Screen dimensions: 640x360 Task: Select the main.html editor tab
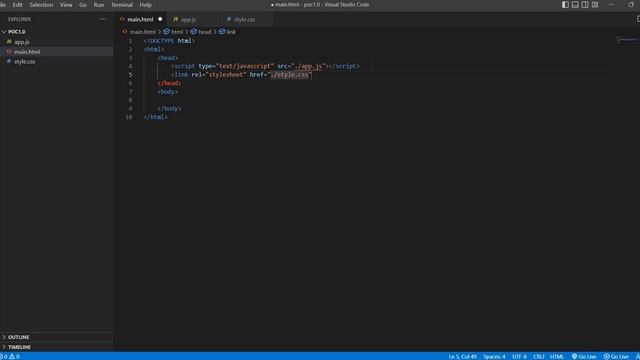coord(140,19)
